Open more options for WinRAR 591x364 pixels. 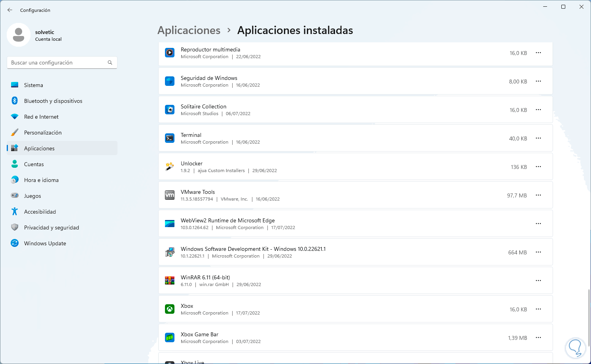pos(538,281)
